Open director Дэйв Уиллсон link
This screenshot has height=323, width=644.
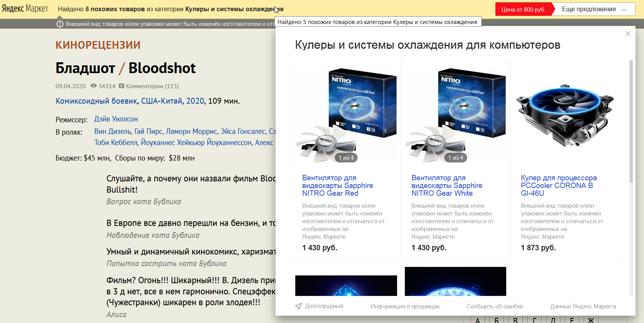tap(116, 119)
